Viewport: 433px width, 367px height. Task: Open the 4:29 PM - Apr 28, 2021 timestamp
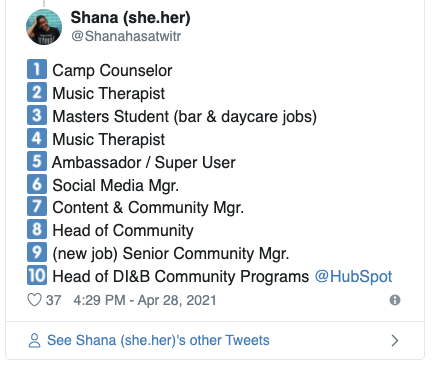pyautogui.click(x=145, y=300)
